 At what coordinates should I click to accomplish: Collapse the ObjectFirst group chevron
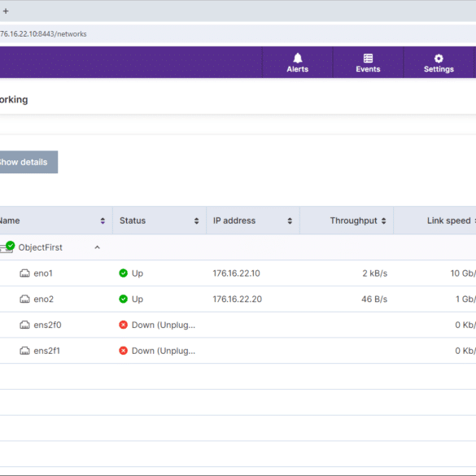click(x=97, y=247)
